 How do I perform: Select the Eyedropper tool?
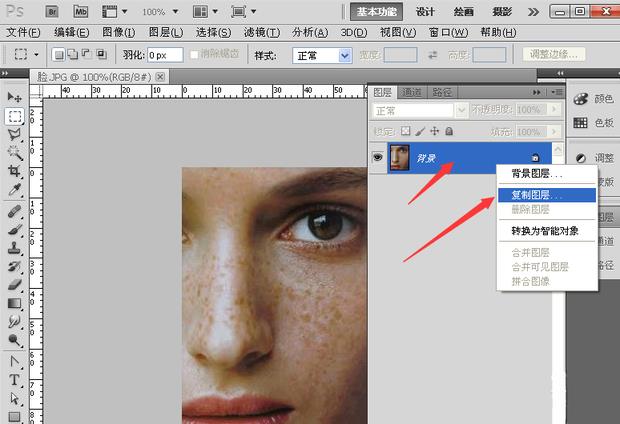pyautogui.click(x=15, y=189)
